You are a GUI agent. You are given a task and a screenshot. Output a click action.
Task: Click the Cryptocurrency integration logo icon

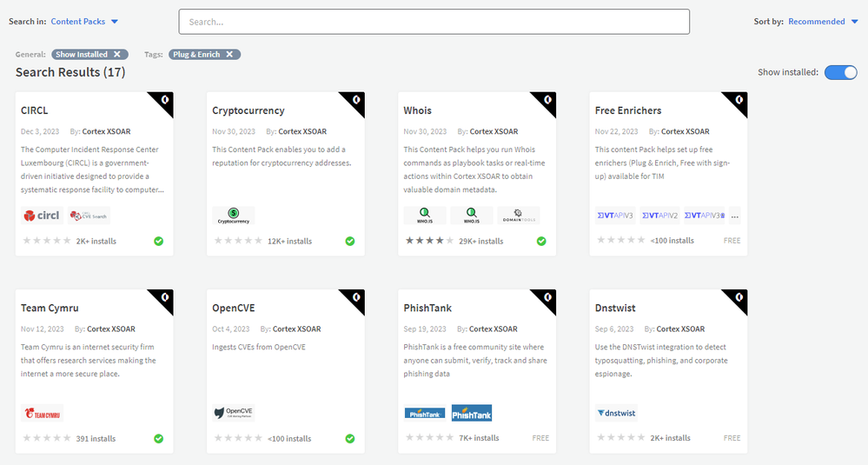[233, 215]
